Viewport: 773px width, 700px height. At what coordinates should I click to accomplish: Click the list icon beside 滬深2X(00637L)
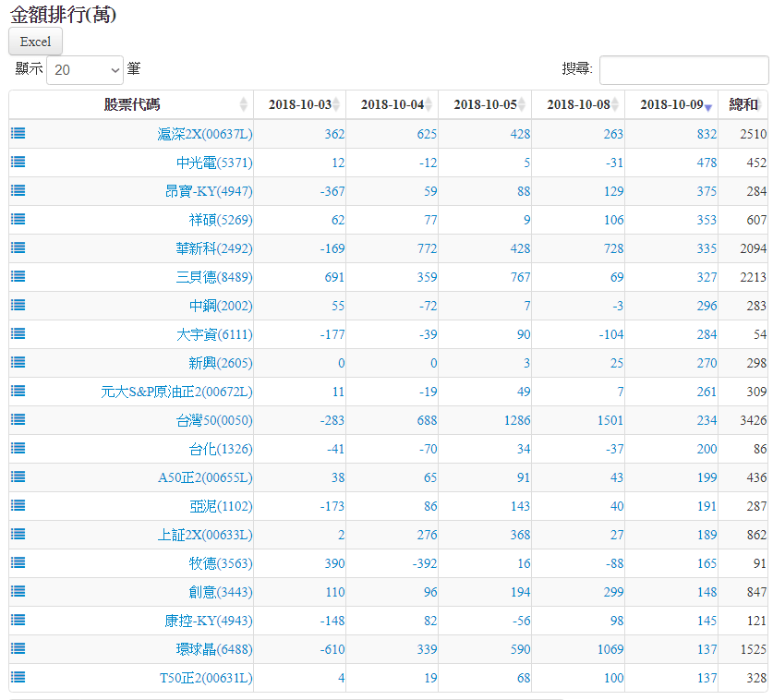coord(18,133)
